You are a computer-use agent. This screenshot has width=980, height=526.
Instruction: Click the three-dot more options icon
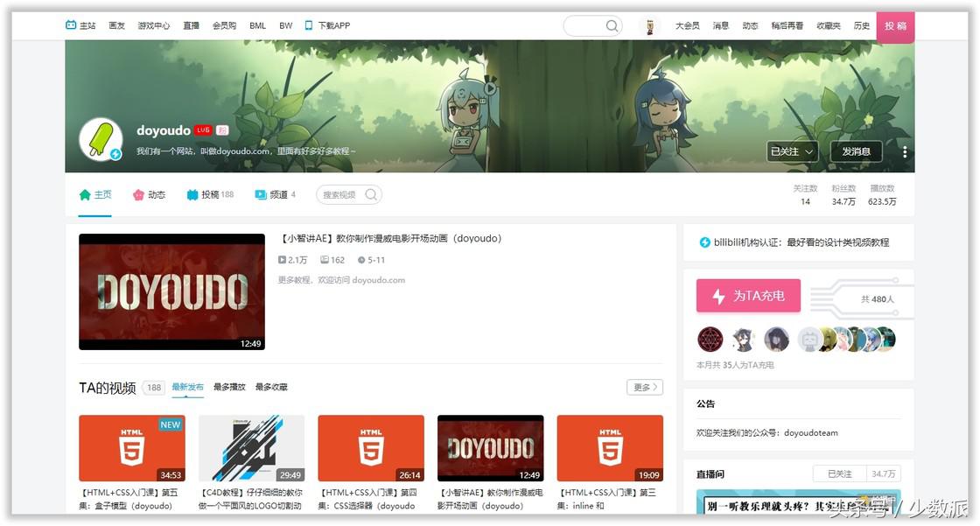905,151
